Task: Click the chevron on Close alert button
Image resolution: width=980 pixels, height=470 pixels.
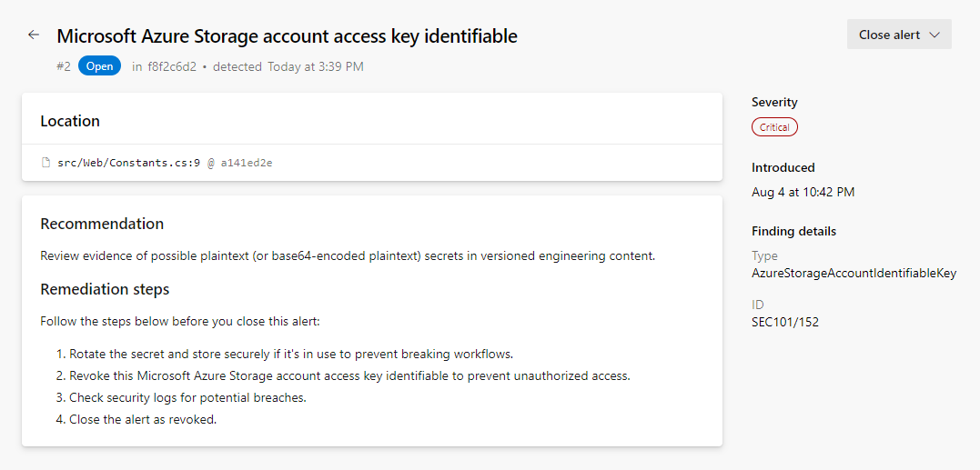Action: point(935,35)
